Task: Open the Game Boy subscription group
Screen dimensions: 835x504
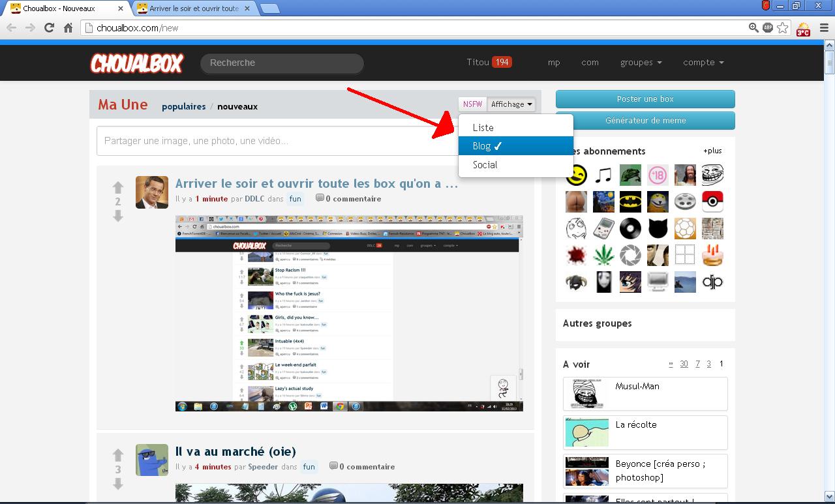Action: pos(603,228)
